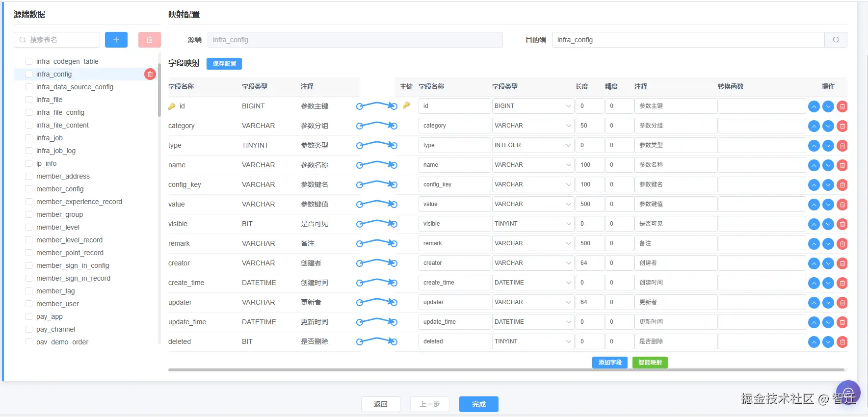Delete the id field mapping row

[x=842, y=106]
